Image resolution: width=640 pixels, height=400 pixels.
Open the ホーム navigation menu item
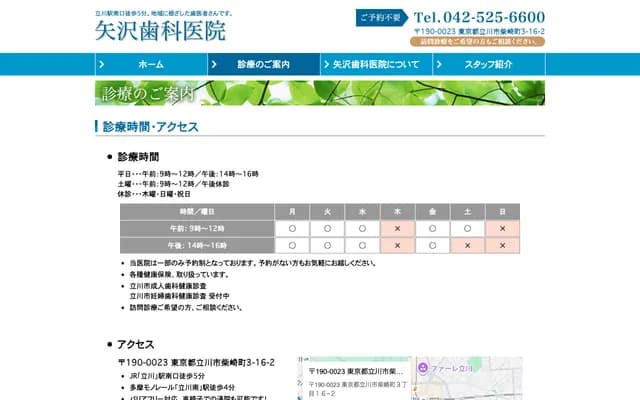click(x=151, y=64)
